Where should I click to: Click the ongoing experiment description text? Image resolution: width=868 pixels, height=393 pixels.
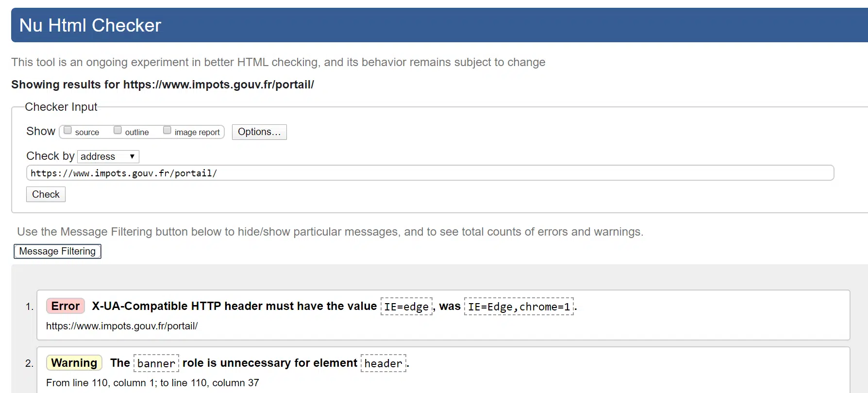[x=278, y=62]
